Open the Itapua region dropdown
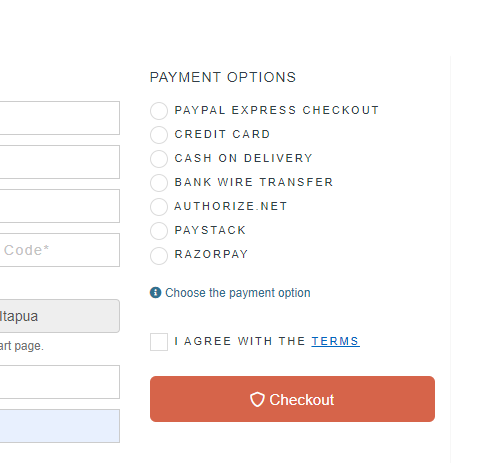The width and height of the screenshot is (487, 463). click(60, 316)
